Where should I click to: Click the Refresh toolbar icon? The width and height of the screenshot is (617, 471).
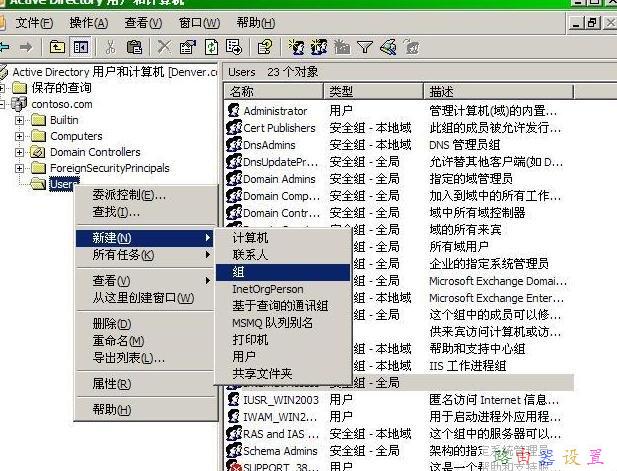(211, 47)
